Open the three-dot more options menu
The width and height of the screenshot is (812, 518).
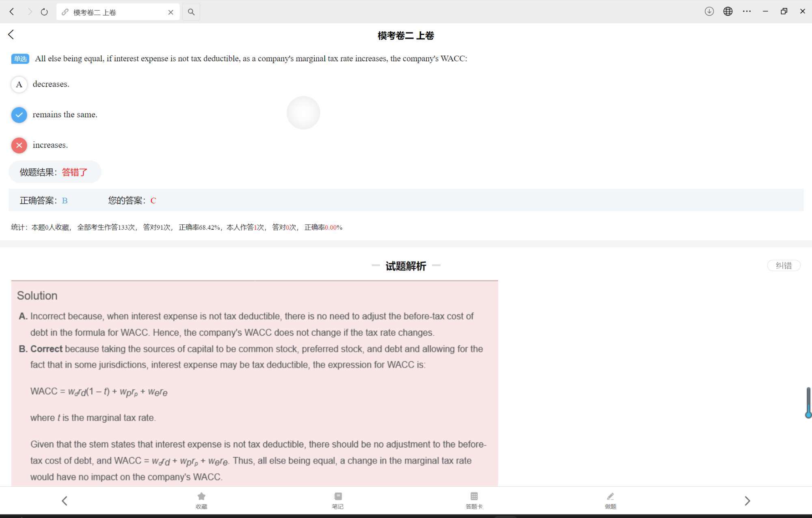(x=746, y=11)
